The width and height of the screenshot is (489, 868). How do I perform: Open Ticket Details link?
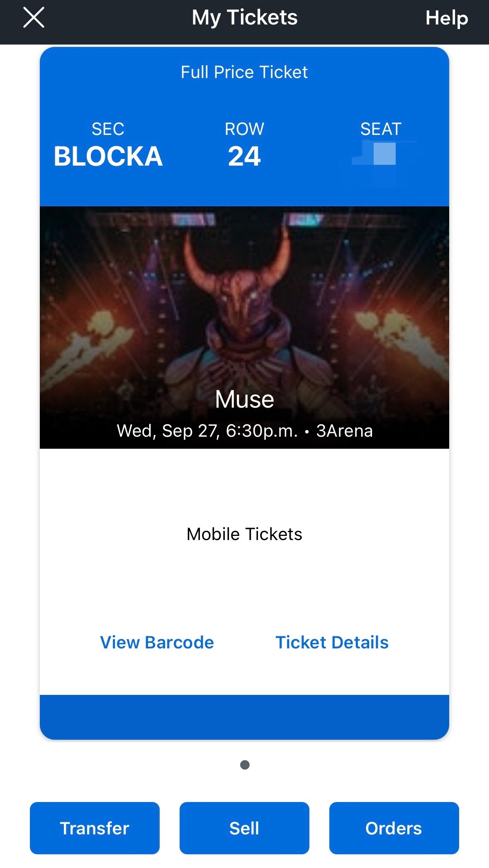(x=332, y=642)
